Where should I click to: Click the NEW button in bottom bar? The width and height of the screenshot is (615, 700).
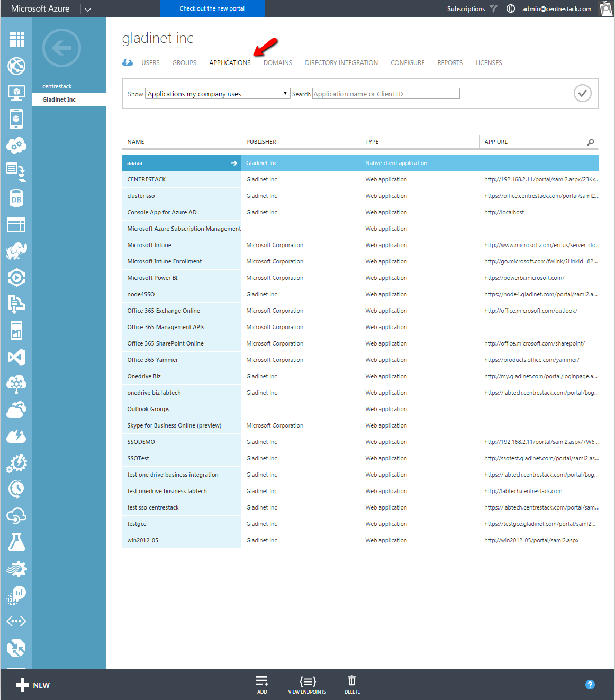pos(33,685)
